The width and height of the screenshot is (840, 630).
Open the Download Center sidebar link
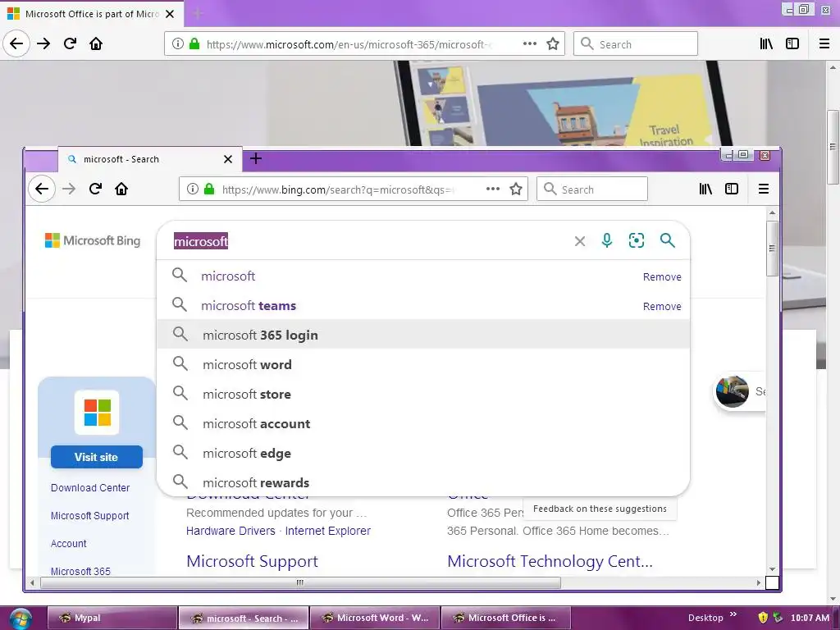(90, 487)
